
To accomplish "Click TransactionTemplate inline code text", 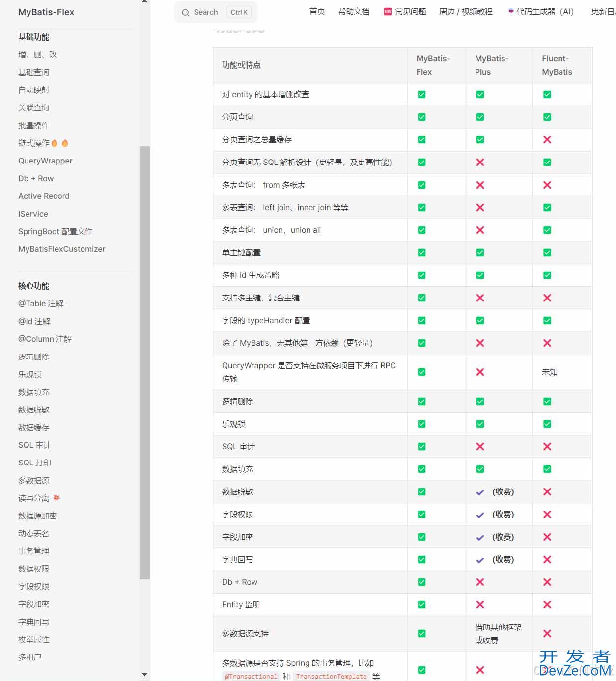I will 332,676.
